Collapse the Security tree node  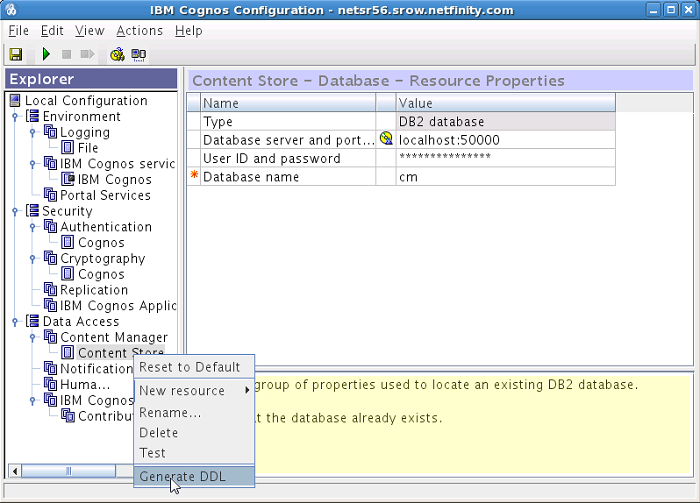click(15, 211)
